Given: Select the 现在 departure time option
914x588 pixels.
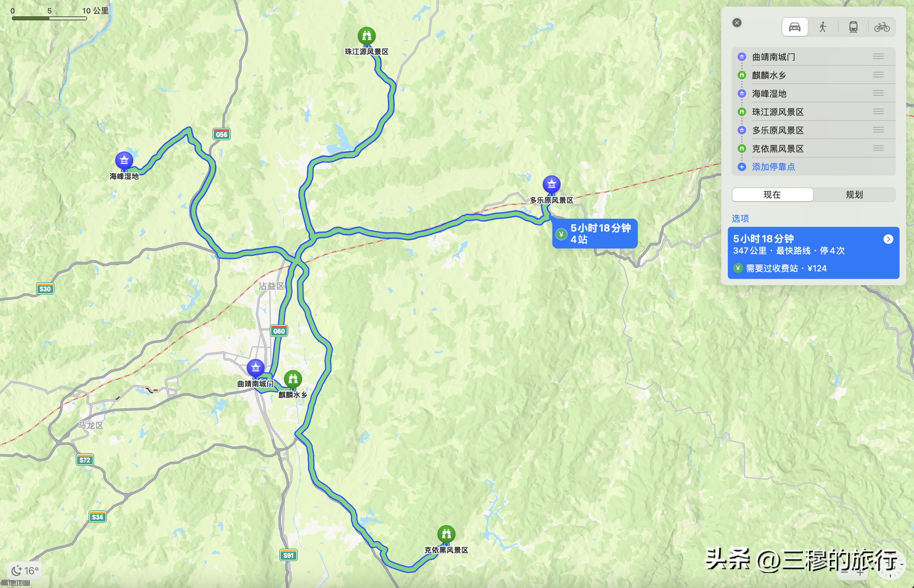Looking at the screenshot, I should tap(772, 195).
